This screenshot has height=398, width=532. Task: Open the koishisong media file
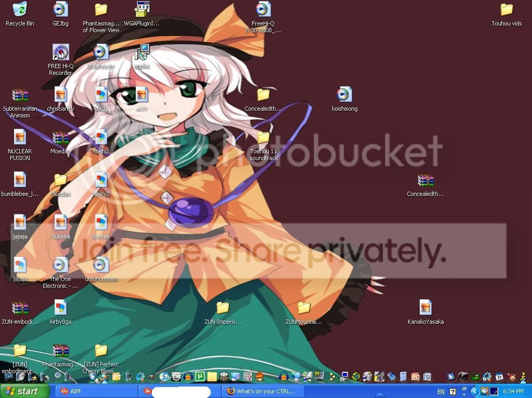[344, 95]
